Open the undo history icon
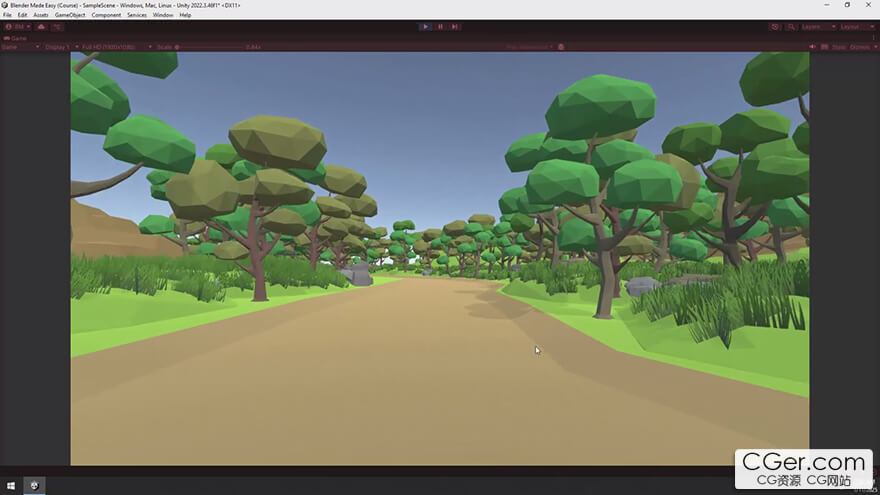Screen dimensions: 880x495 click(x=775, y=27)
